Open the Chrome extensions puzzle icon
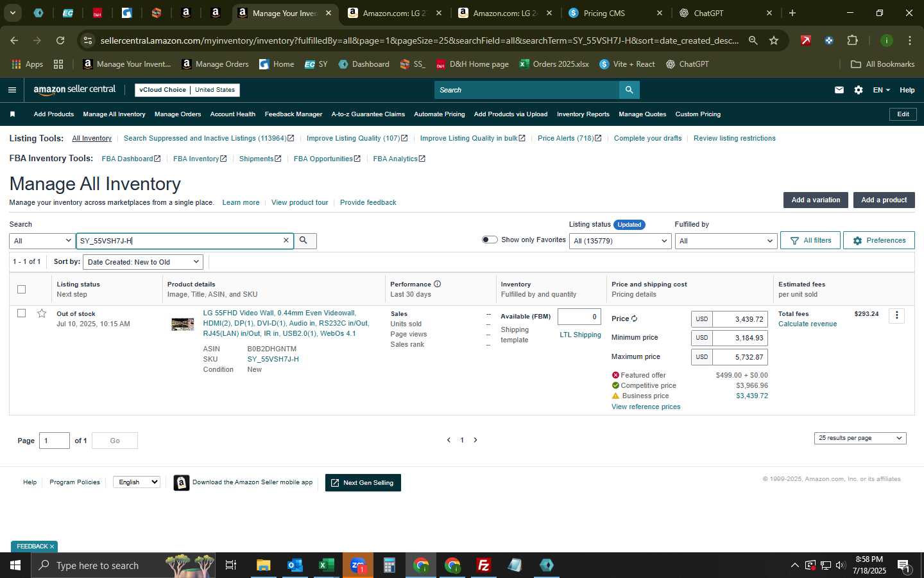 852,40
